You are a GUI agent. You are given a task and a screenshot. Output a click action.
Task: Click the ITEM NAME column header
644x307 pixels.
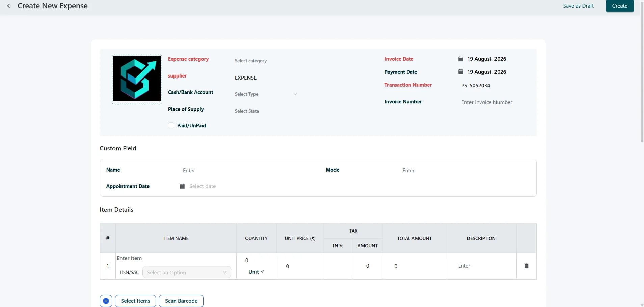click(x=176, y=238)
